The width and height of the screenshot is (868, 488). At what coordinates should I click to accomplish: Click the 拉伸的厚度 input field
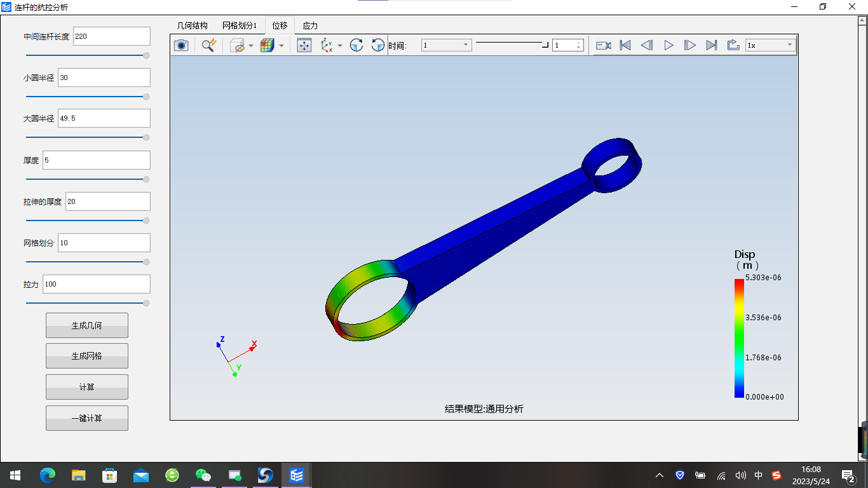click(x=108, y=201)
